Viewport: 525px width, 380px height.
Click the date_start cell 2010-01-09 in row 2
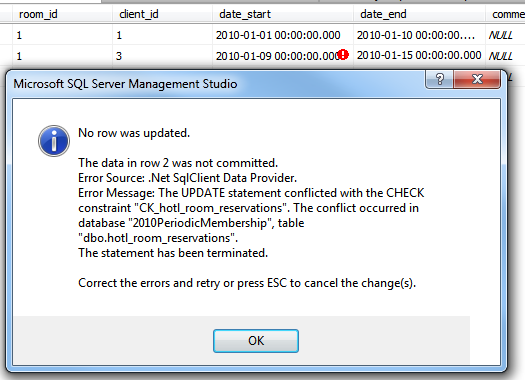pyautogui.click(x=283, y=56)
